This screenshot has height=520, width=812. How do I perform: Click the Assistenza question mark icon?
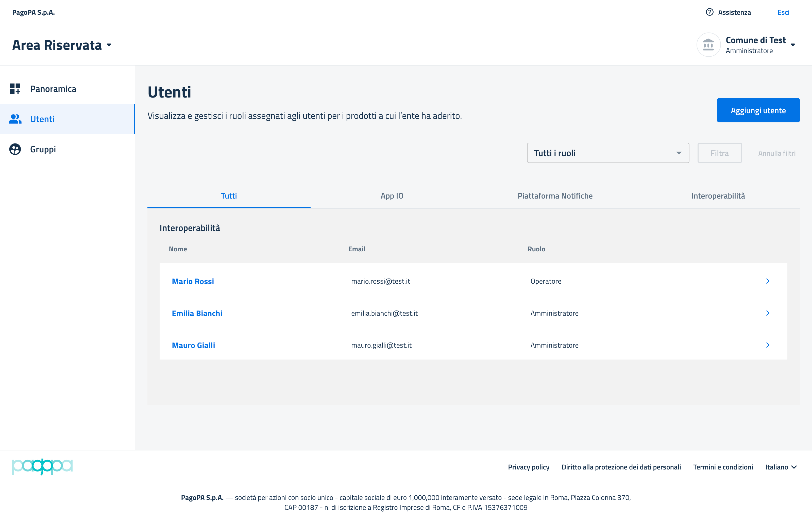(709, 12)
